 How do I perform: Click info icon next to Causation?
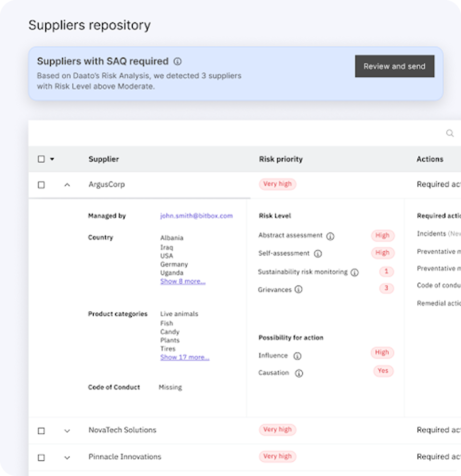tap(299, 373)
